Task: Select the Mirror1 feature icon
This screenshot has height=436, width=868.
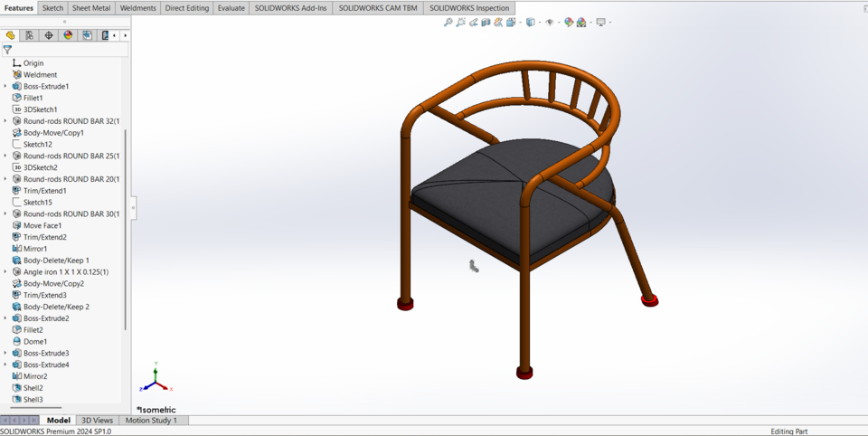Action: 16,248
